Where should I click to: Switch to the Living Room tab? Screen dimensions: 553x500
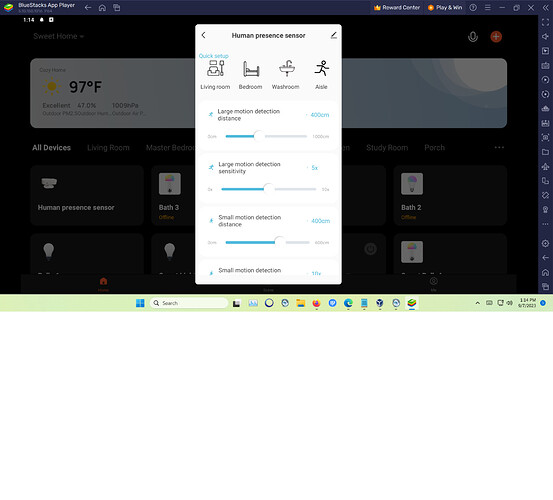108,148
